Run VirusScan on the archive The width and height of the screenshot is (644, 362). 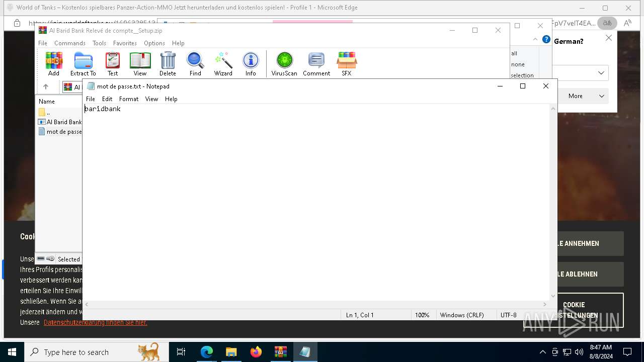coord(284,64)
